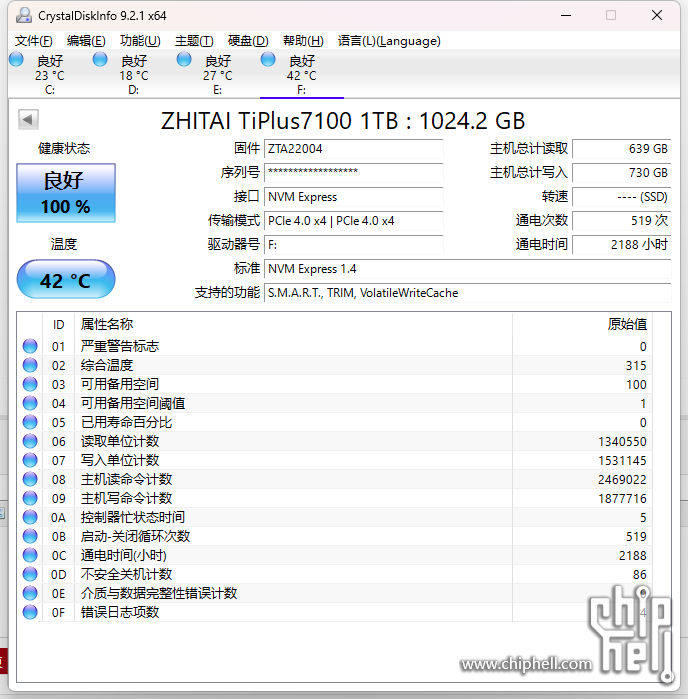
Task: Click the PCIe 4.0 x4 transfer mode field
Action: 354,221
